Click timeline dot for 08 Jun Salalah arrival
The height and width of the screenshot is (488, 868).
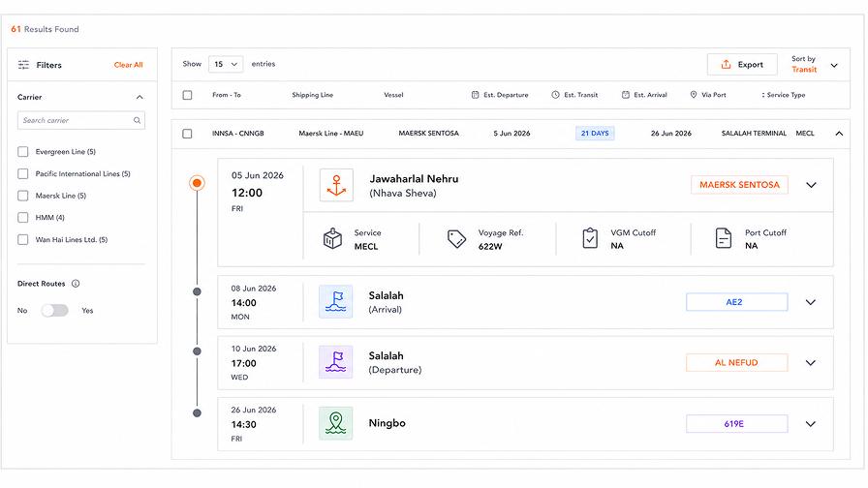click(197, 291)
